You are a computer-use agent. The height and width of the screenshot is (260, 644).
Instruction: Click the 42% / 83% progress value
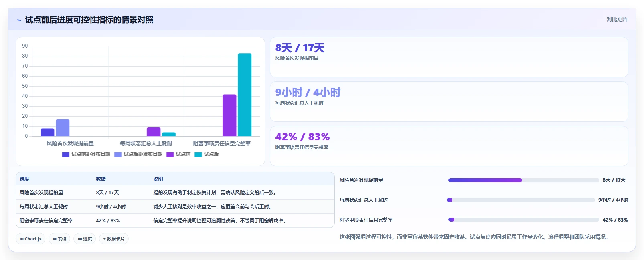tap(615, 220)
